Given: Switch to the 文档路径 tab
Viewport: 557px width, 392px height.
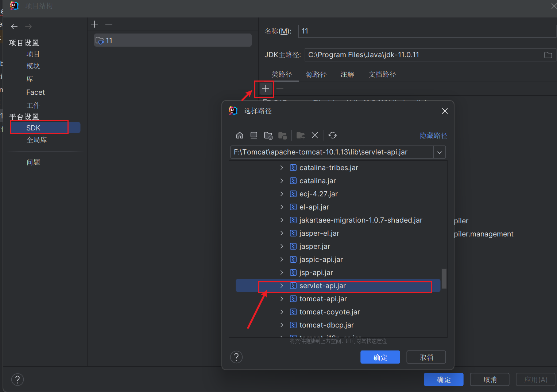Looking at the screenshot, I should click(382, 75).
